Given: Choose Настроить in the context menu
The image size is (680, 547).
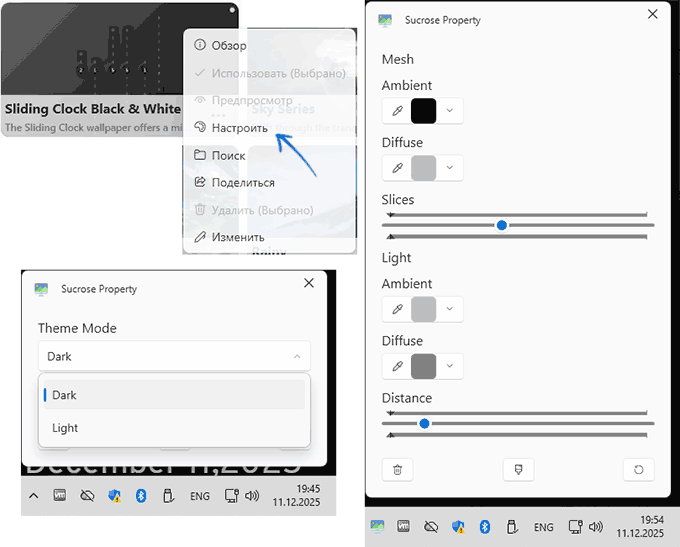Looking at the screenshot, I should pyautogui.click(x=239, y=128).
